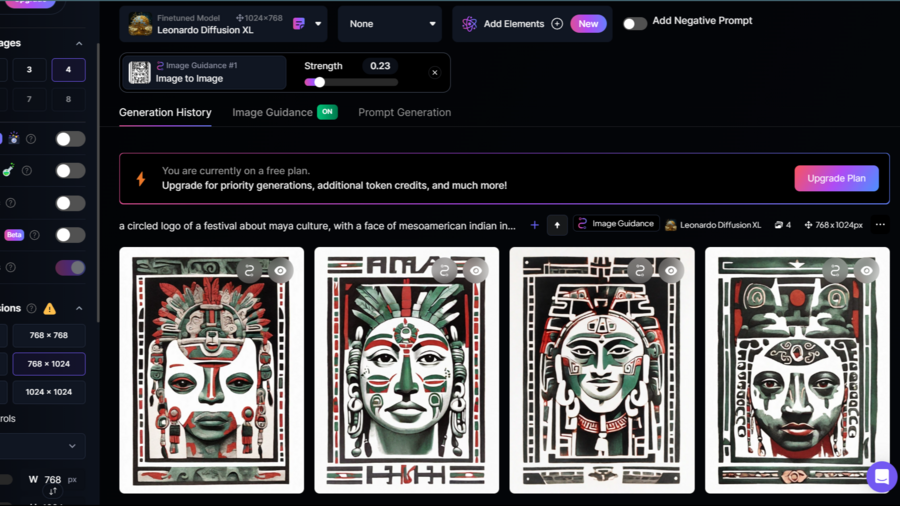This screenshot has width=900, height=506.
Task: Toggle the switch marked with Beta badge
Action: click(70, 235)
